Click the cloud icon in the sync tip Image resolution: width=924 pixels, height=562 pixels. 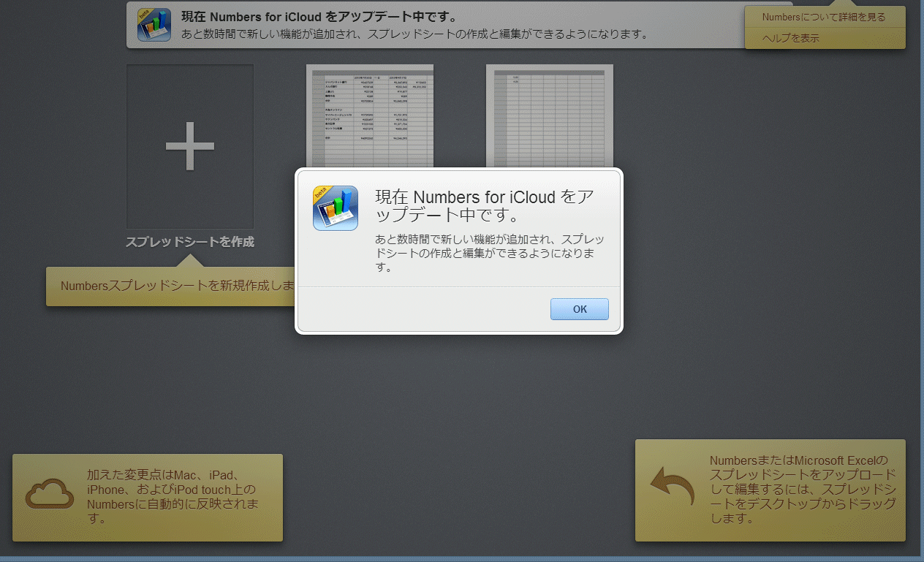click(x=50, y=495)
